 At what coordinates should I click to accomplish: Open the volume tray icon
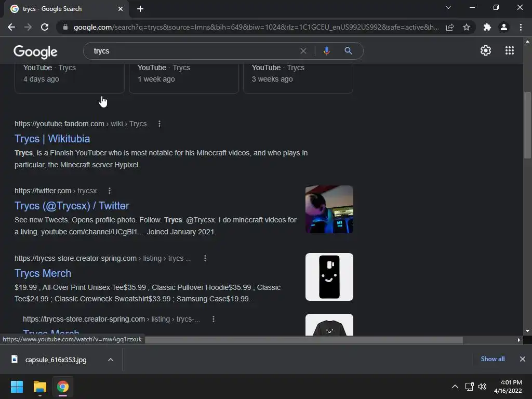[x=482, y=387]
